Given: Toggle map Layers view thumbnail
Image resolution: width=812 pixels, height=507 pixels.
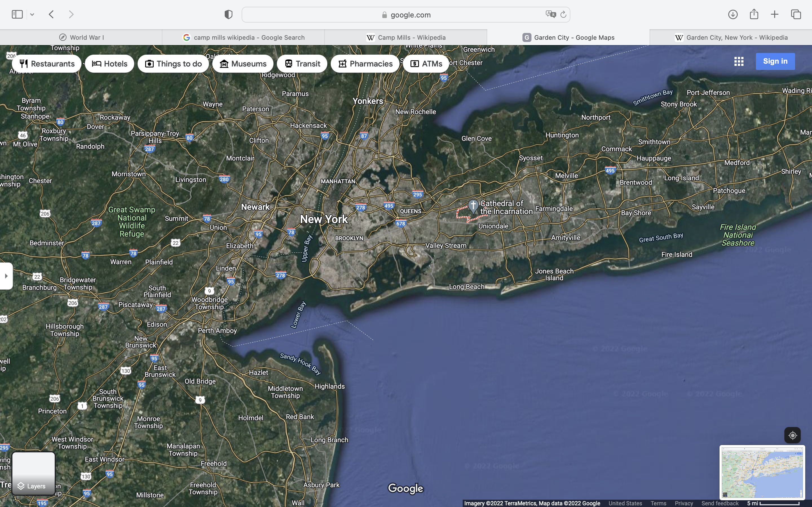Looking at the screenshot, I should (x=34, y=473).
